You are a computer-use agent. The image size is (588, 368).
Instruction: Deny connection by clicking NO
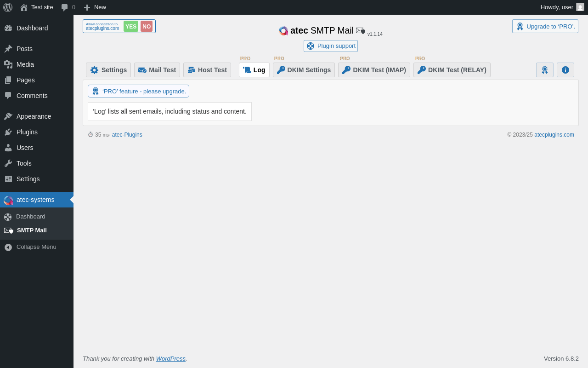(x=147, y=26)
